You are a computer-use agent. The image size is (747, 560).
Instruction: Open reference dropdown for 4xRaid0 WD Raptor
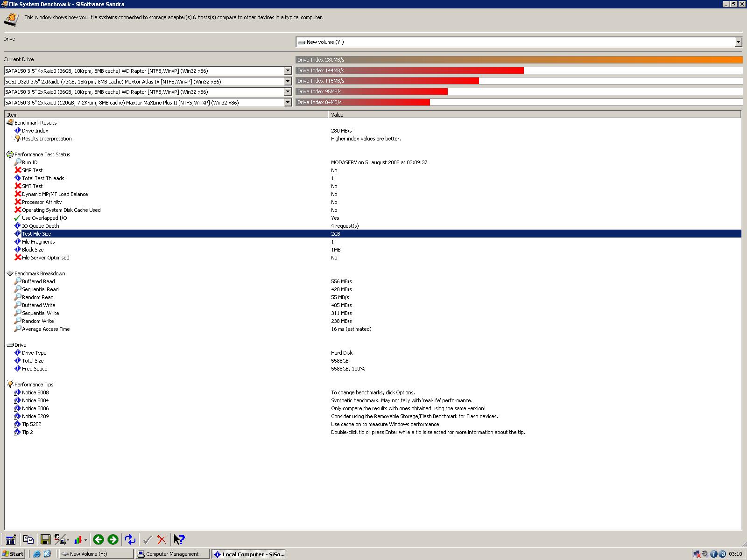[288, 71]
